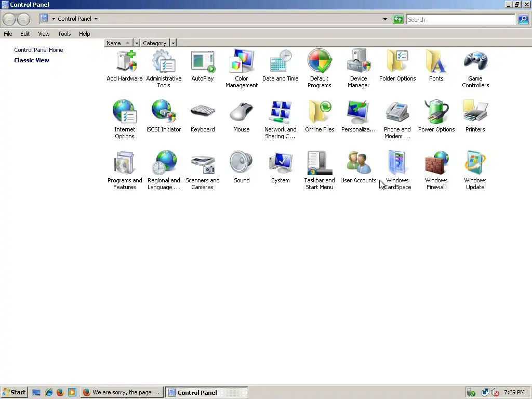Switch to the 'We are sorry' Firefox taskbar window
The height and width of the screenshot is (399, 532).
tap(122, 393)
